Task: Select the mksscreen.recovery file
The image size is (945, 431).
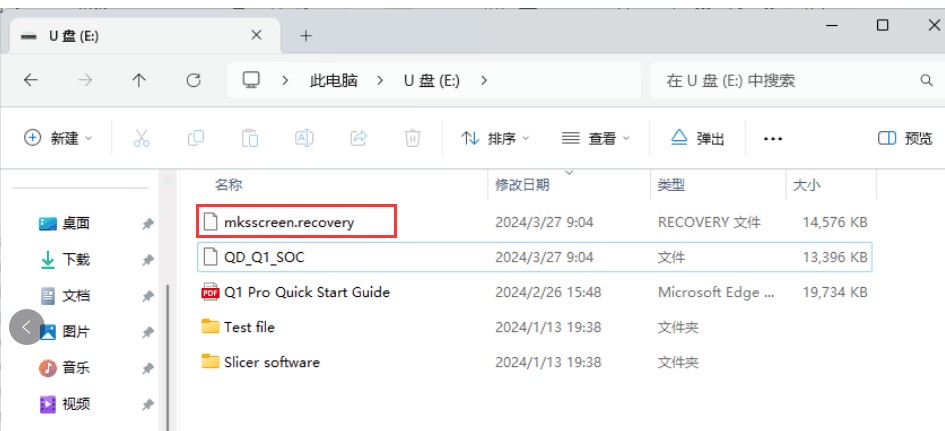Action: [x=289, y=222]
